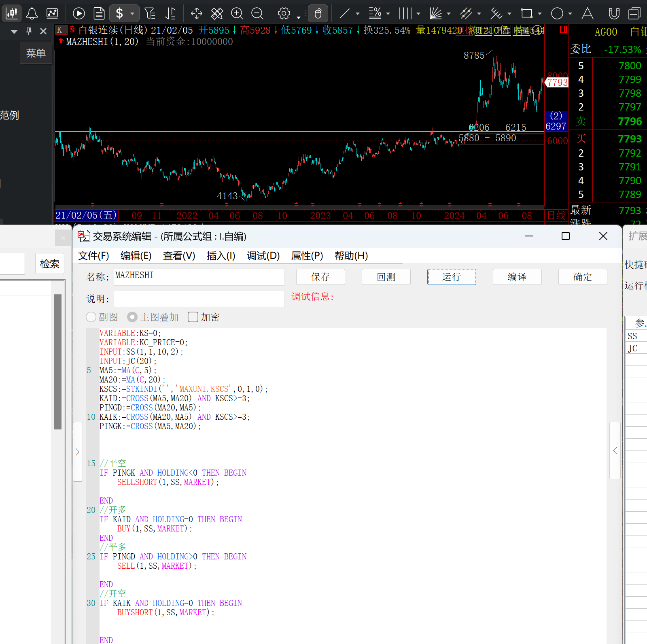Select the fan lines drawing tool
The width and height of the screenshot is (647, 644).
coord(435,14)
